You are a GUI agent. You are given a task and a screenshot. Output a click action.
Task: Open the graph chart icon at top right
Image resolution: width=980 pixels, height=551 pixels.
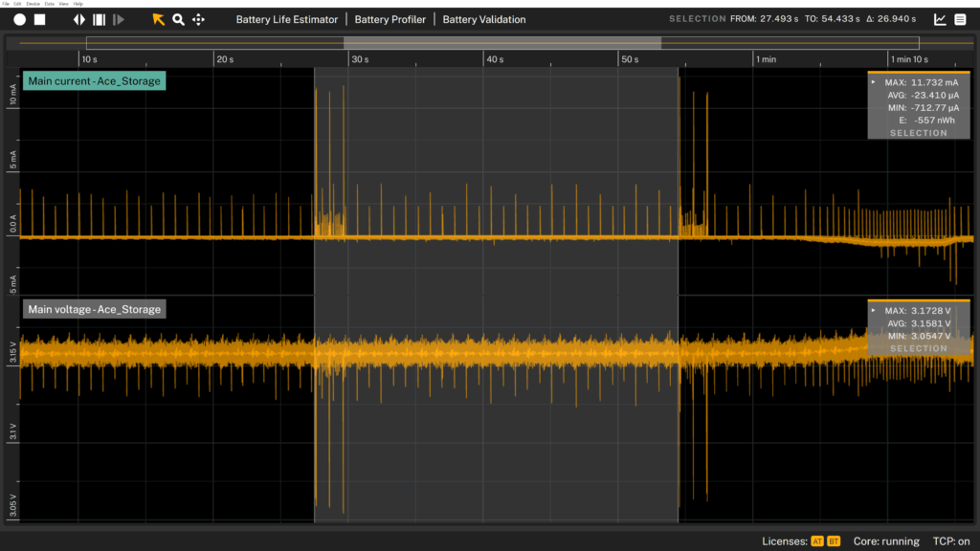(940, 19)
